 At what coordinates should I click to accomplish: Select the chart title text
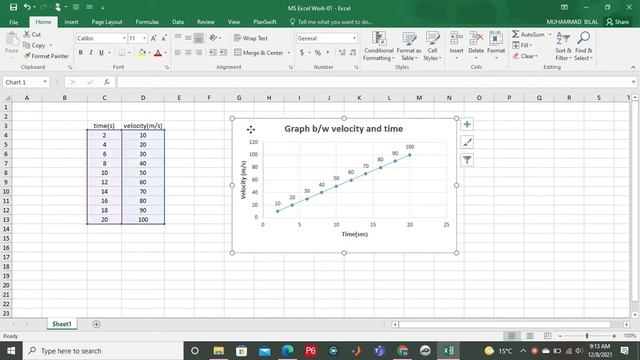tap(344, 129)
